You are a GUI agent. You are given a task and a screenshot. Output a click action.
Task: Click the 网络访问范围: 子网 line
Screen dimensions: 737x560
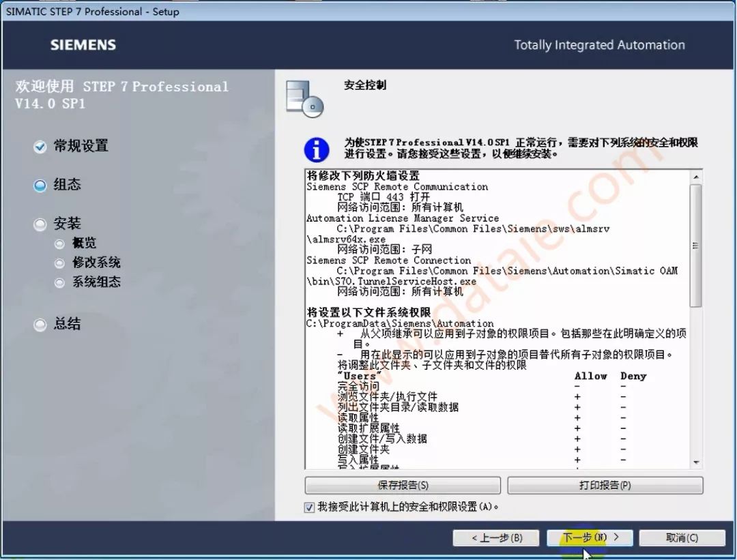point(384,250)
